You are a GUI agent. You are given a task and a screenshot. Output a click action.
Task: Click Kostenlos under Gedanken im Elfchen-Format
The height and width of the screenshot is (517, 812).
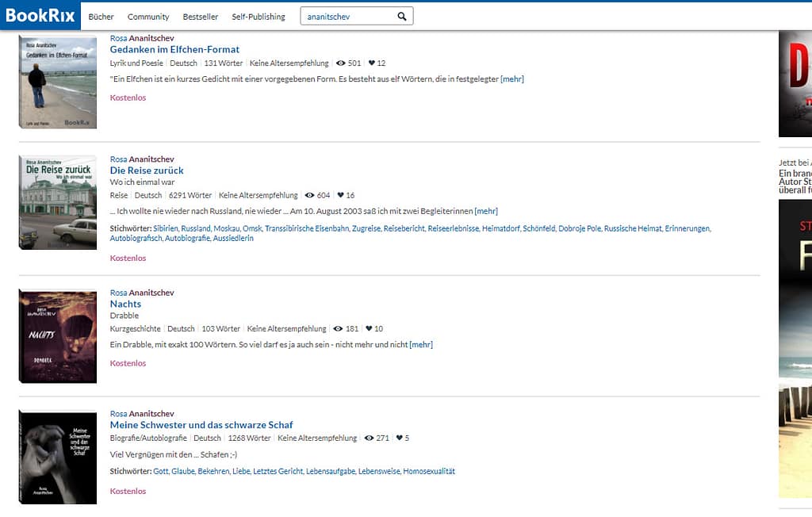point(128,98)
